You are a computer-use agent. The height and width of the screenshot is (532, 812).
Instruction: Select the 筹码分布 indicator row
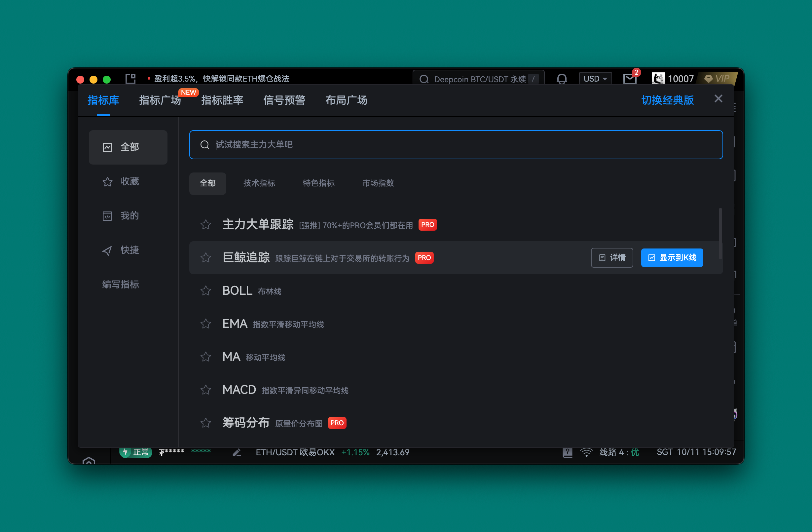click(x=456, y=423)
